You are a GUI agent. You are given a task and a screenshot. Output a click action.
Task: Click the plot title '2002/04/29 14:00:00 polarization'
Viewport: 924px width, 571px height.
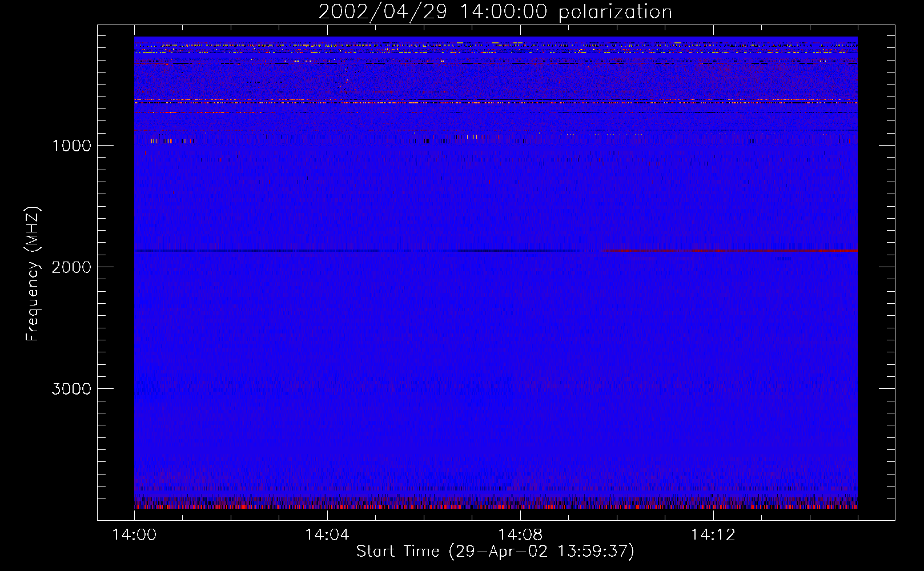(x=495, y=12)
